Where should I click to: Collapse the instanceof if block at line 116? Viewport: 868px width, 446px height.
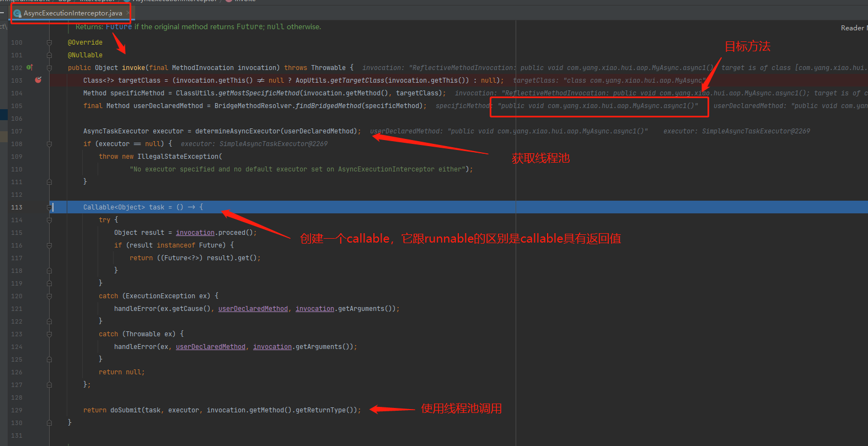tap(49, 245)
